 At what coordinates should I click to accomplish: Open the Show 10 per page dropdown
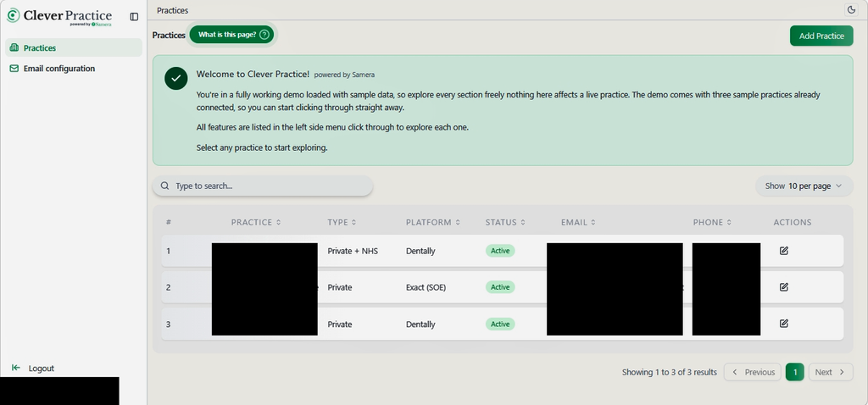[804, 186]
